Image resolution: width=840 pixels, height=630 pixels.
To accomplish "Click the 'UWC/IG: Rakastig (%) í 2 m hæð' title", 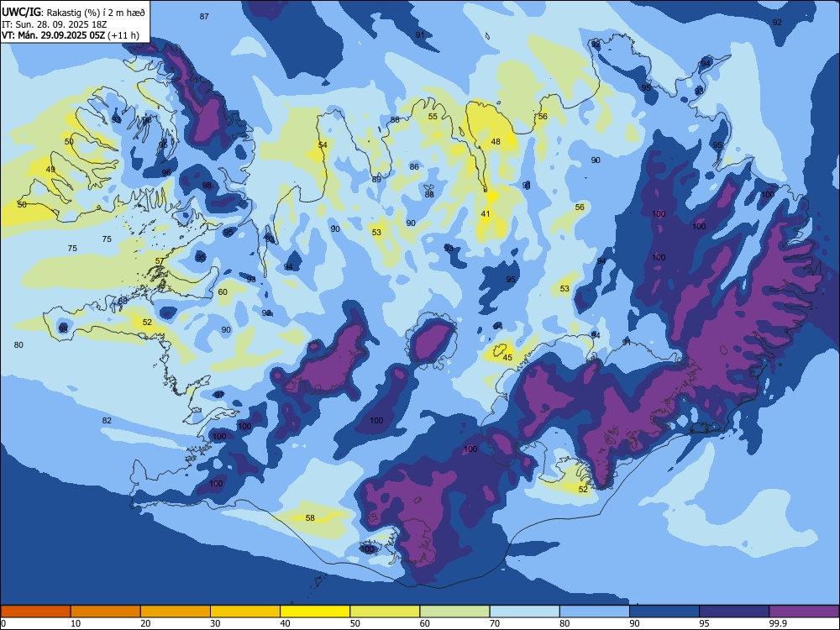I will [x=73, y=13].
